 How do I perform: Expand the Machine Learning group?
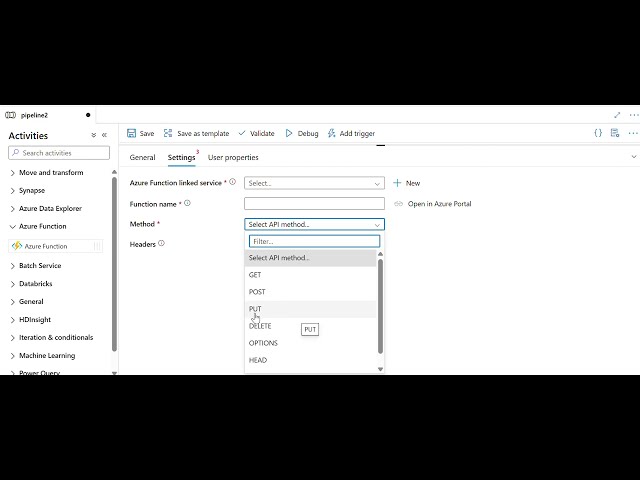pyautogui.click(x=13, y=356)
